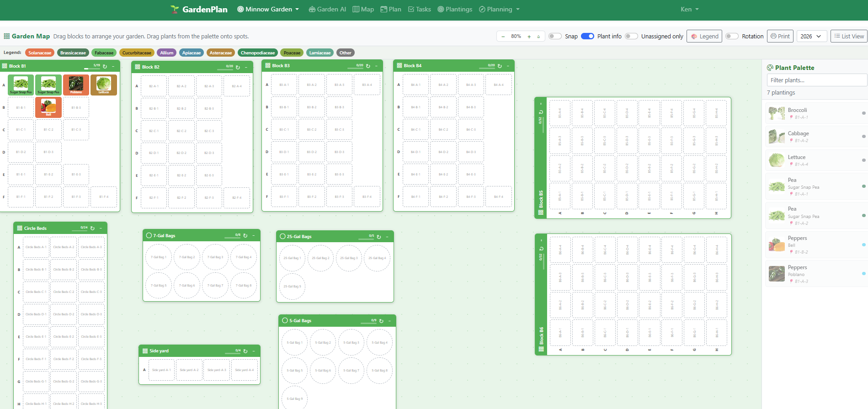
Task: Click the Side yard grid icon
Action: [x=145, y=351]
